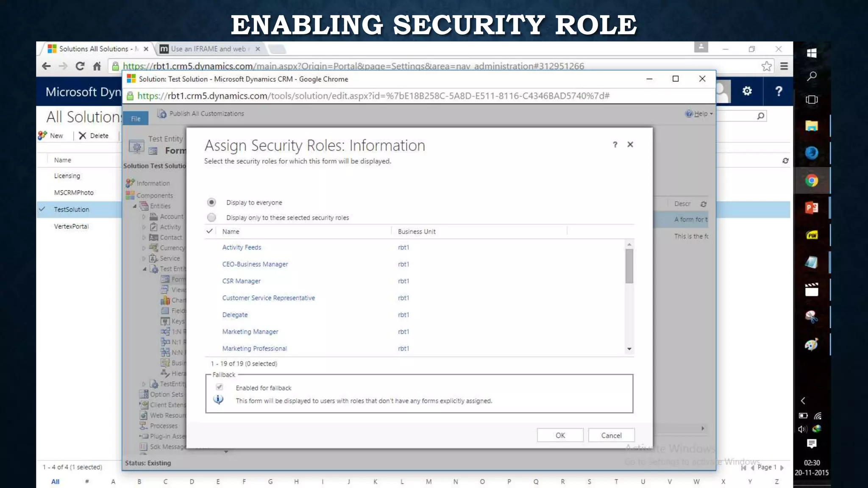Click the dialog help question mark icon
This screenshot has height=488, width=868.
(x=615, y=145)
